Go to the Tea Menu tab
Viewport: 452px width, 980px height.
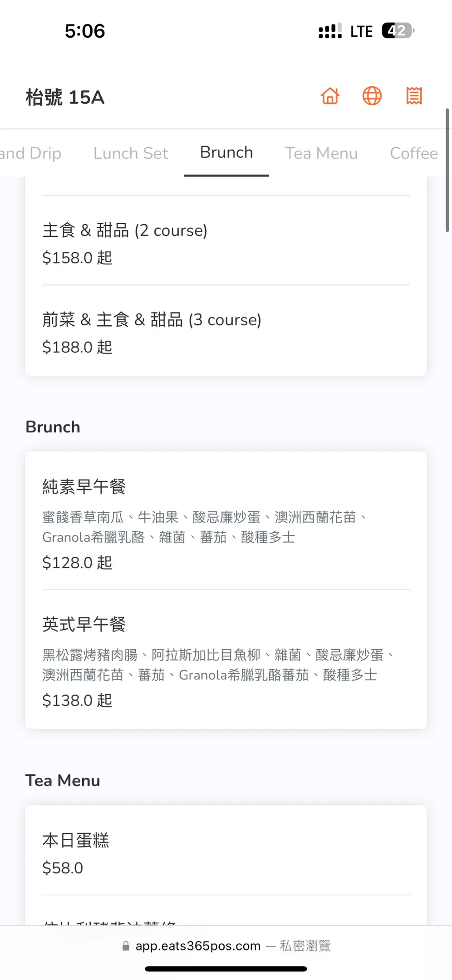(x=321, y=153)
